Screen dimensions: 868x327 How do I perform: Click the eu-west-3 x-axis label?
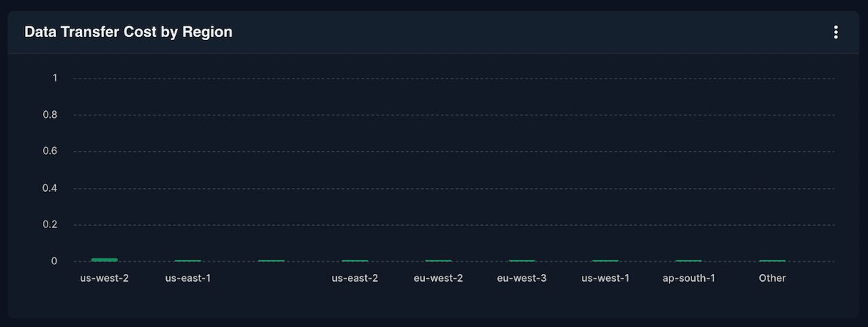(x=522, y=278)
